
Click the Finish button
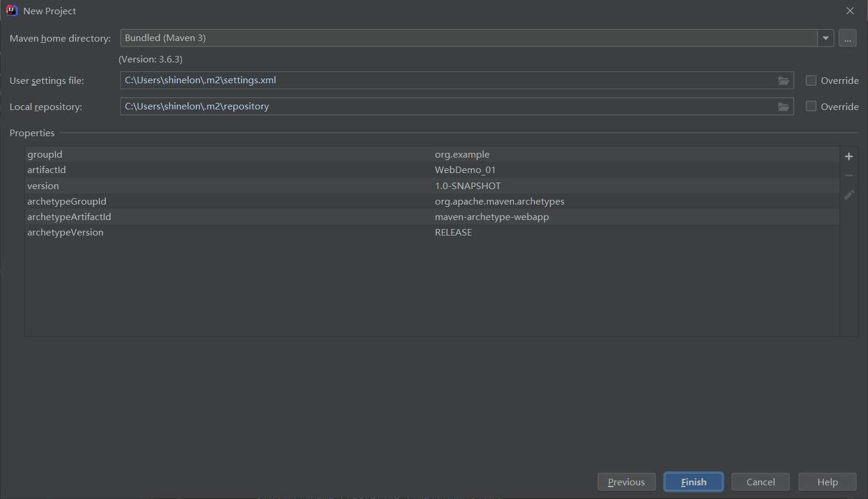[x=694, y=482]
